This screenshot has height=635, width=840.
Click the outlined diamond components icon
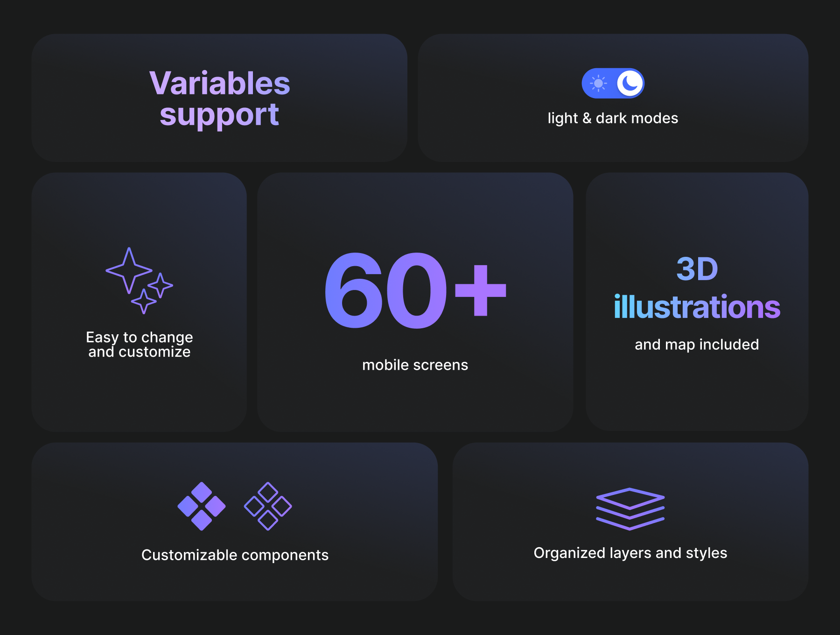268,506
